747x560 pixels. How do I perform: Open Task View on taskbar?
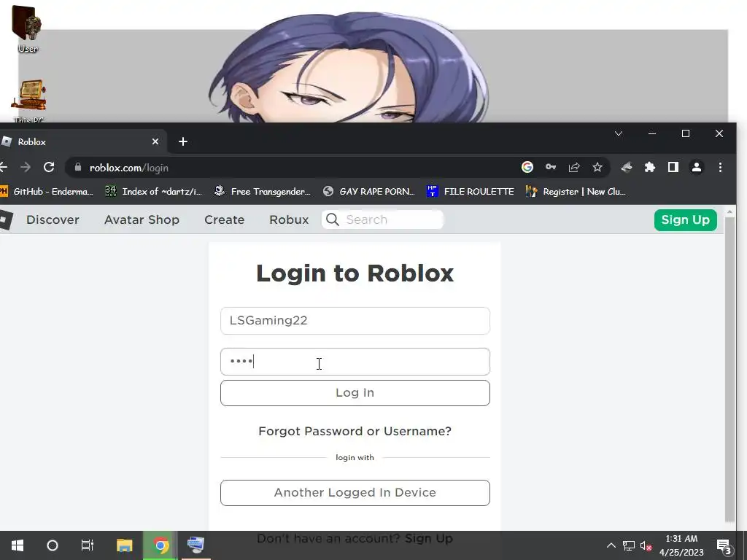click(x=88, y=545)
